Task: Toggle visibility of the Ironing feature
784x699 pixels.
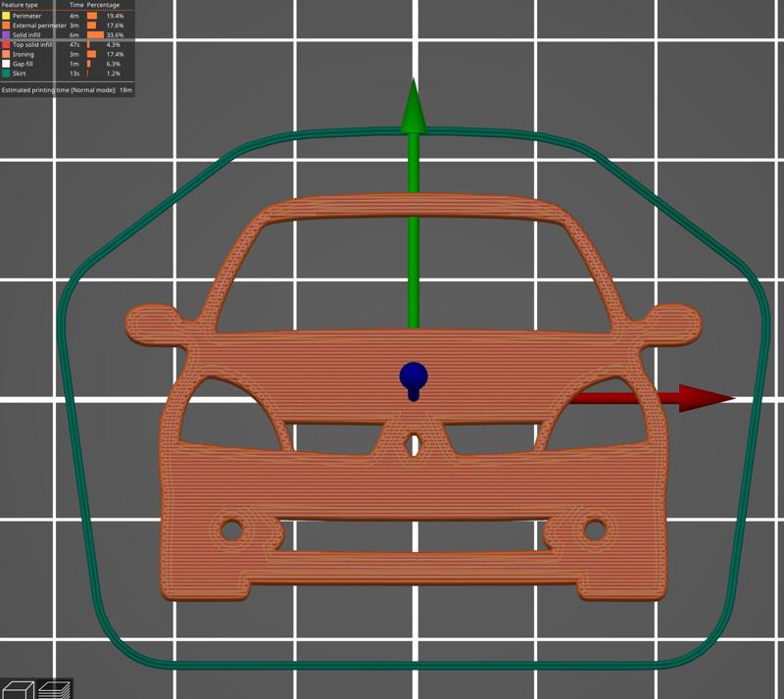Action: coord(23,54)
